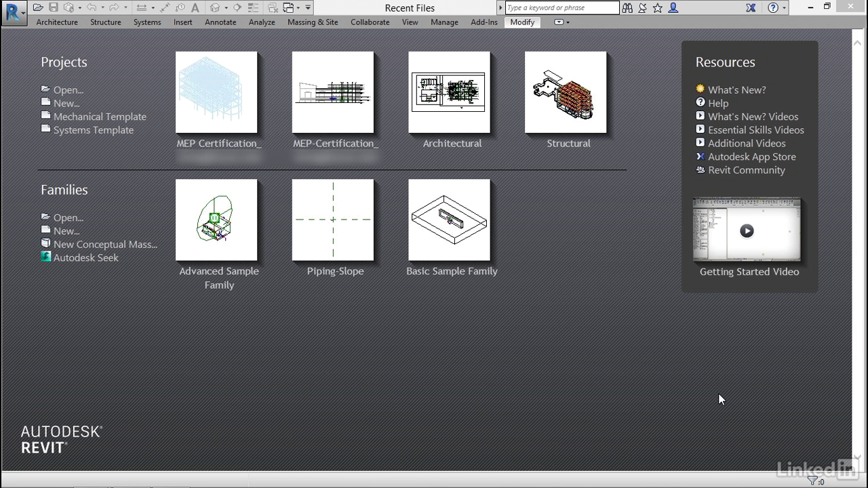Expand the Redo history dropdown arrow
868x488 pixels.
point(125,7)
